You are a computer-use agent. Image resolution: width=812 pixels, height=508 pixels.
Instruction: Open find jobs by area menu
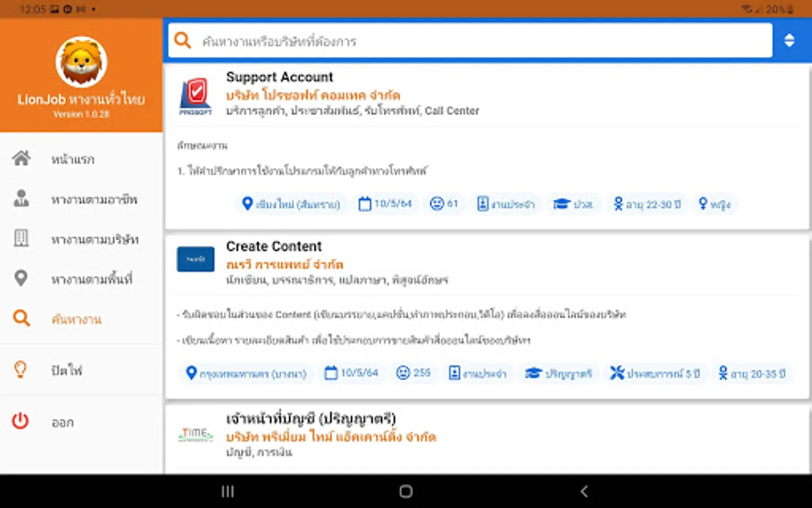pos(81,279)
